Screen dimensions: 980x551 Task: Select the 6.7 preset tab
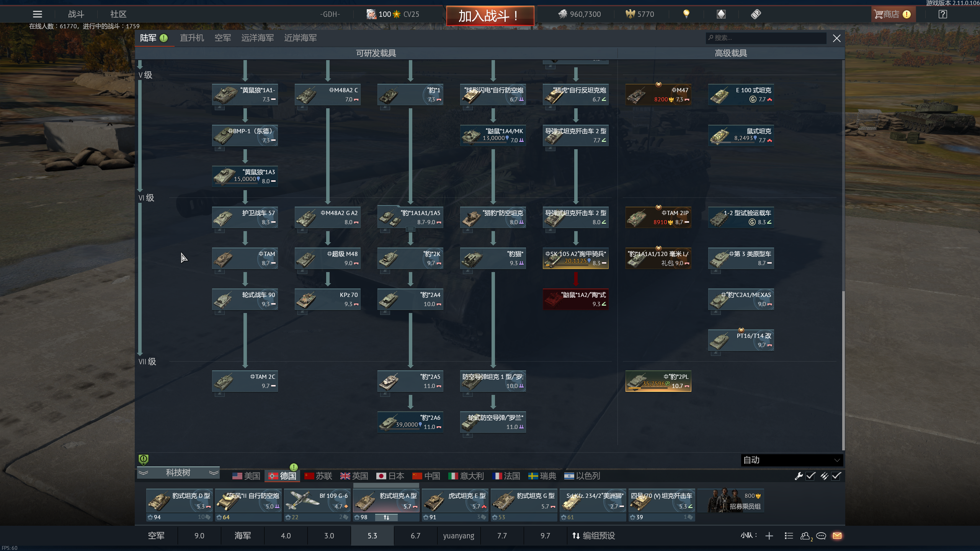[415, 536]
